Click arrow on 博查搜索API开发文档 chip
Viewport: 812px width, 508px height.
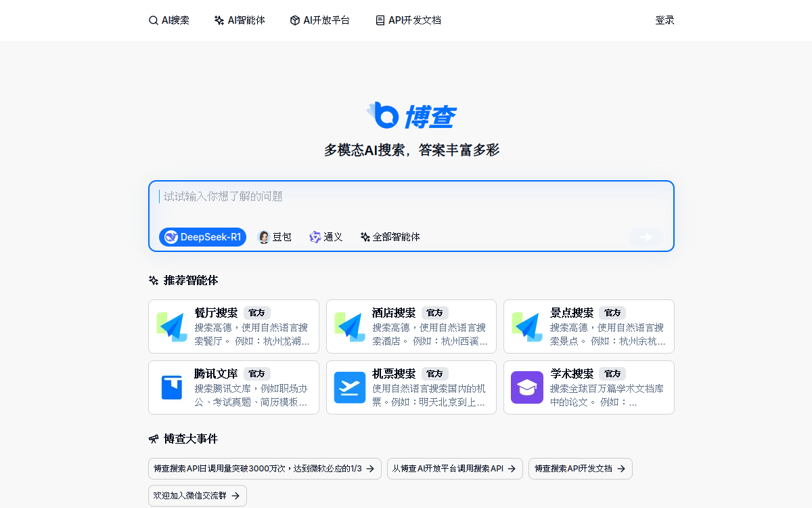tap(621, 469)
